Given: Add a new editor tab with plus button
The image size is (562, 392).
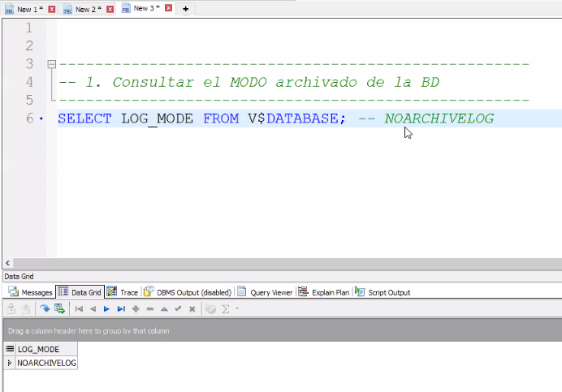Looking at the screenshot, I should [x=185, y=9].
